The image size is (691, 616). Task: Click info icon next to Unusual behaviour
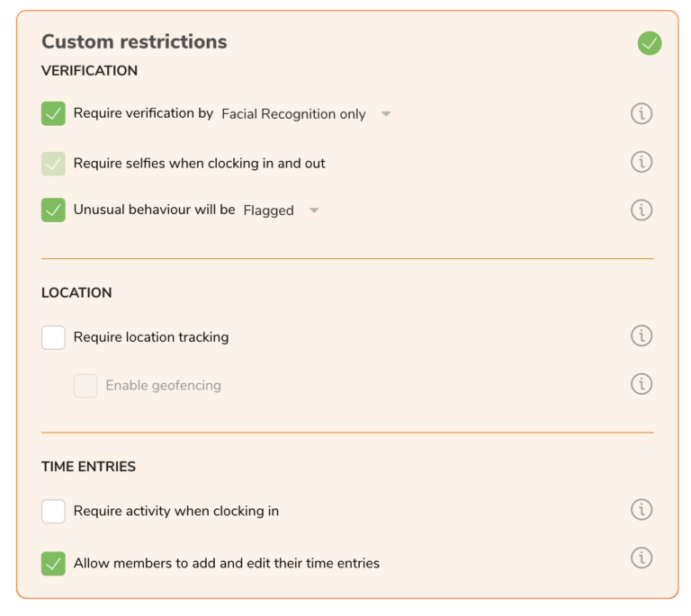[642, 210]
